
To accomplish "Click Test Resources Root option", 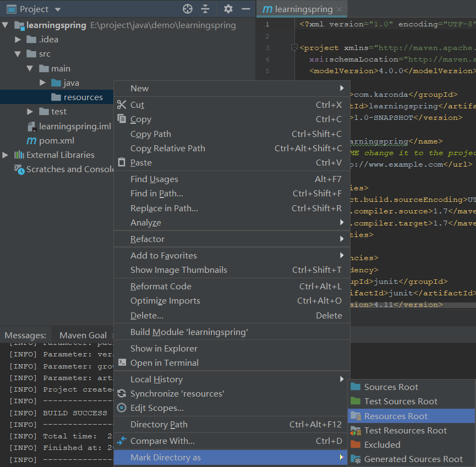I will pyautogui.click(x=405, y=430).
